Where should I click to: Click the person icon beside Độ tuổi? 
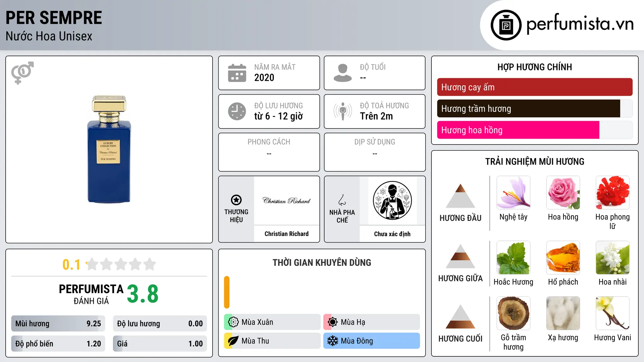pyautogui.click(x=343, y=73)
